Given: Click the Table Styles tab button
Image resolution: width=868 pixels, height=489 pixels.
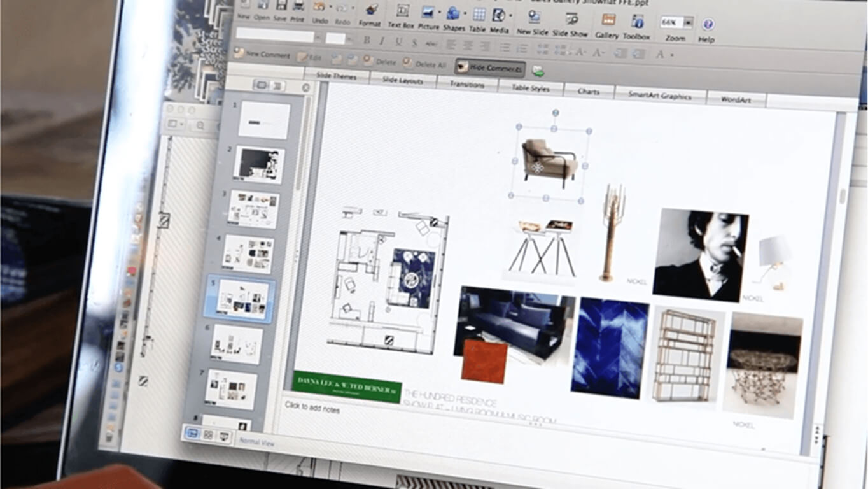Looking at the screenshot, I should pos(530,89).
